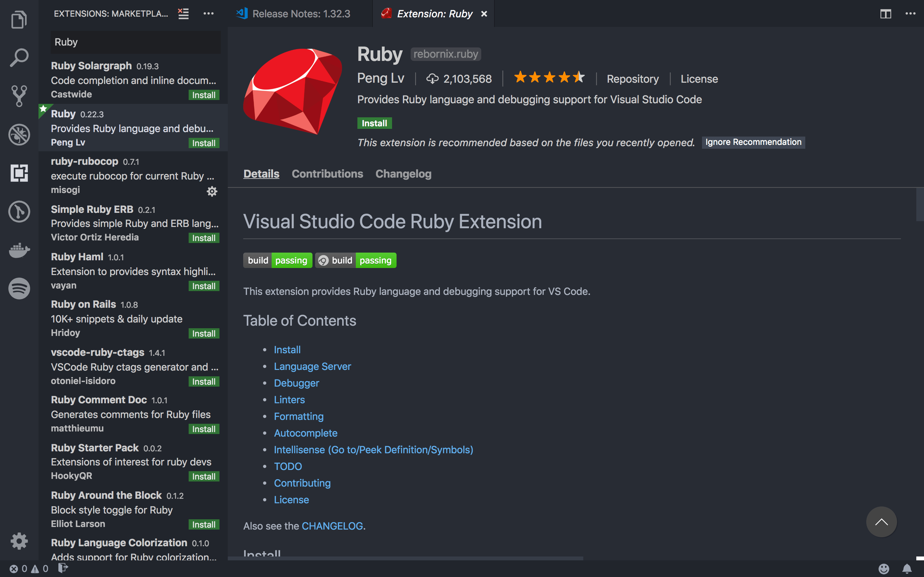Click the Split Editor icon
Image resolution: width=924 pixels, height=577 pixels.
[886, 14]
